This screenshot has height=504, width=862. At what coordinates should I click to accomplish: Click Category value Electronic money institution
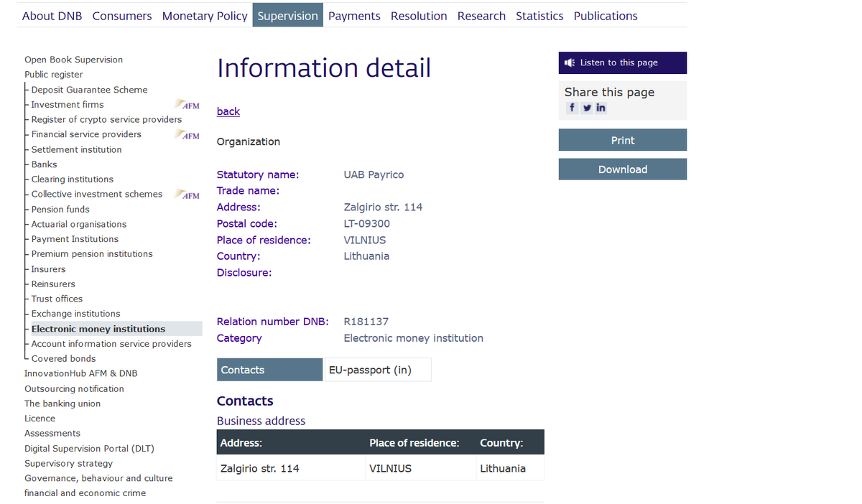(414, 338)
